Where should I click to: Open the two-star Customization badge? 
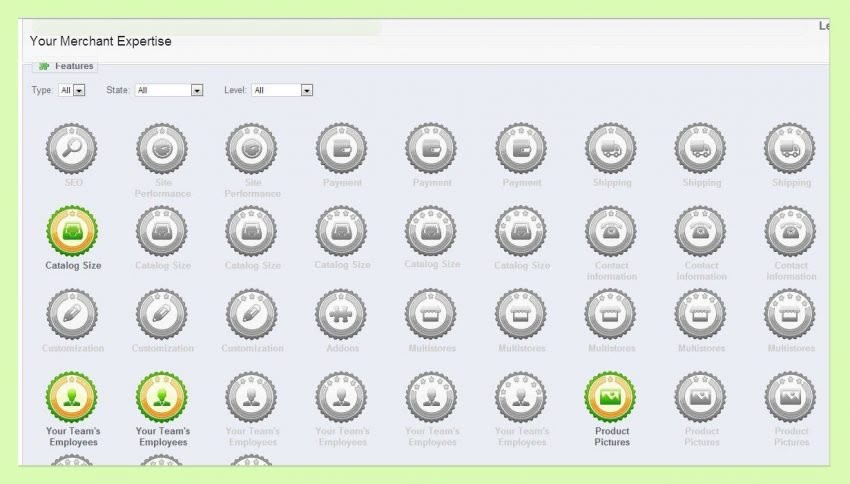point(162,314)
